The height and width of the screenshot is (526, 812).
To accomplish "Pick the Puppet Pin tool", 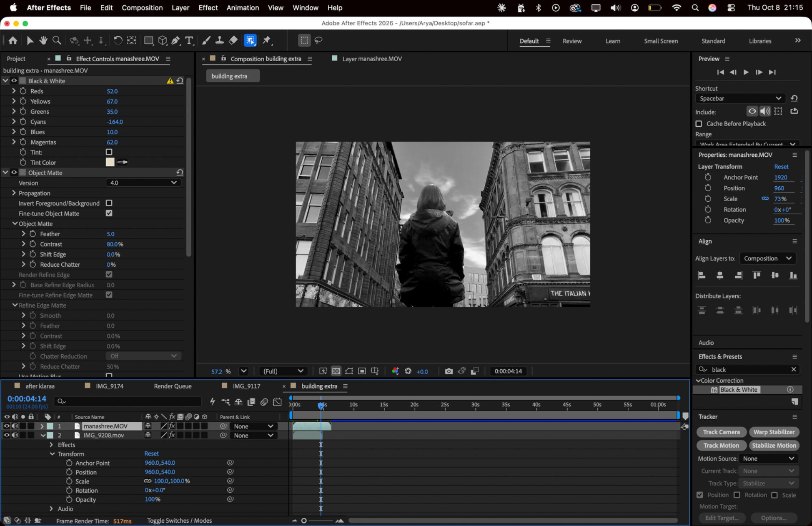I will click(x=267, y=40).
